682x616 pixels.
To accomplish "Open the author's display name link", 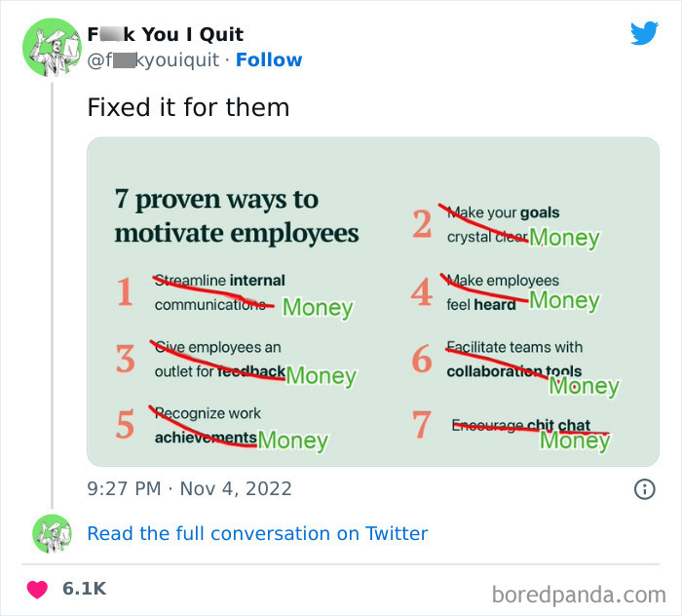I will coord(165,35).
